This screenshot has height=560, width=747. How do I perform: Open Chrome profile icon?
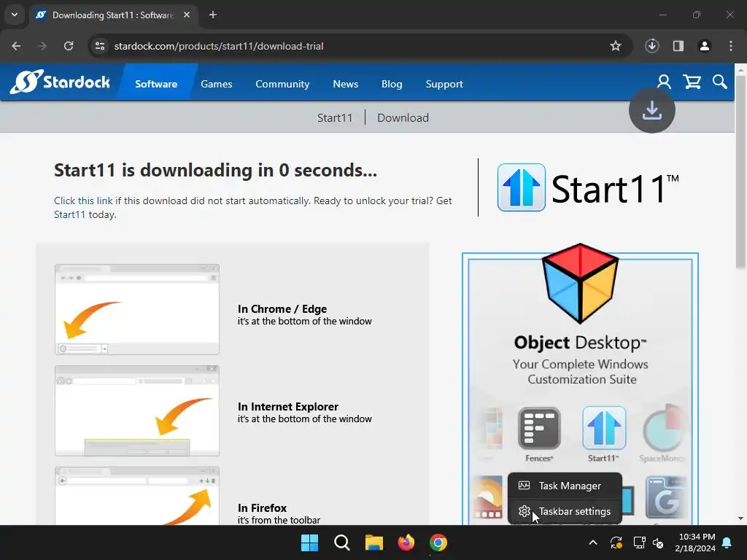(705, 46)
